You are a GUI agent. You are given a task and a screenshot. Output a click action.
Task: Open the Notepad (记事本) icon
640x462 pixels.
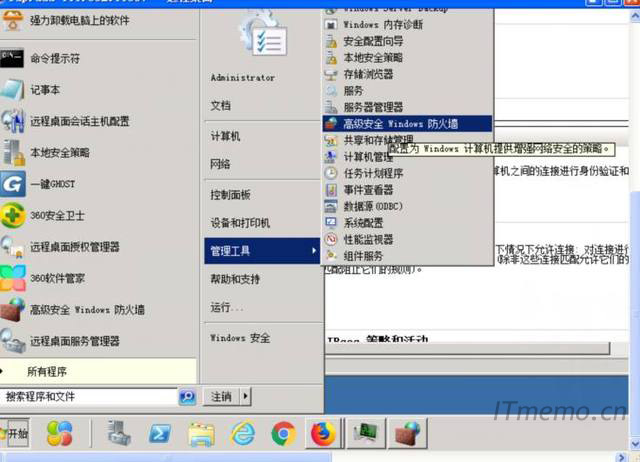click(12, 90)
